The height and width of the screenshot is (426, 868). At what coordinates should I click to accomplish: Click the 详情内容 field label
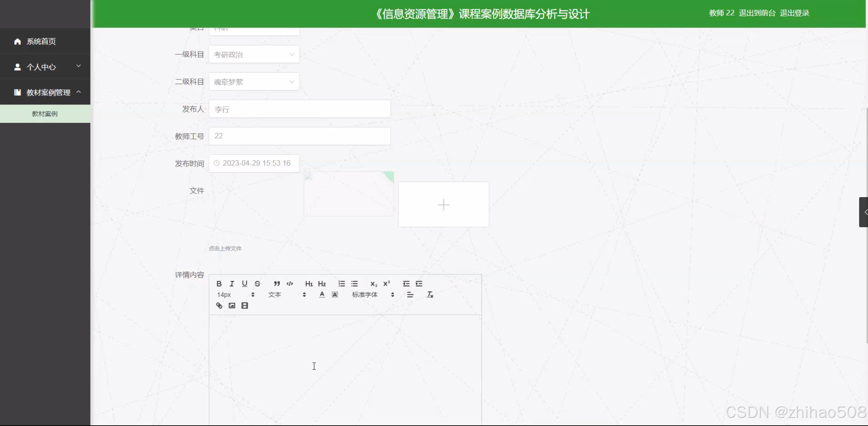189,275
